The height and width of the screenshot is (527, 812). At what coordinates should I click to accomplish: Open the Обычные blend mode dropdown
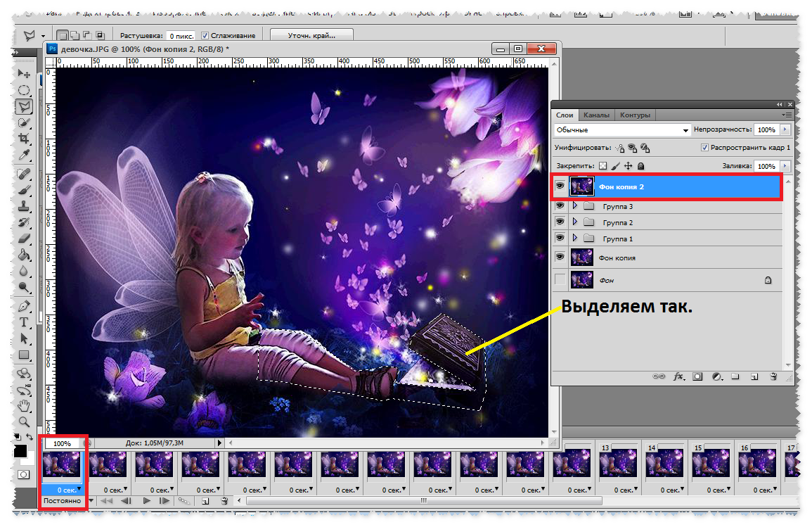[622, 130]
